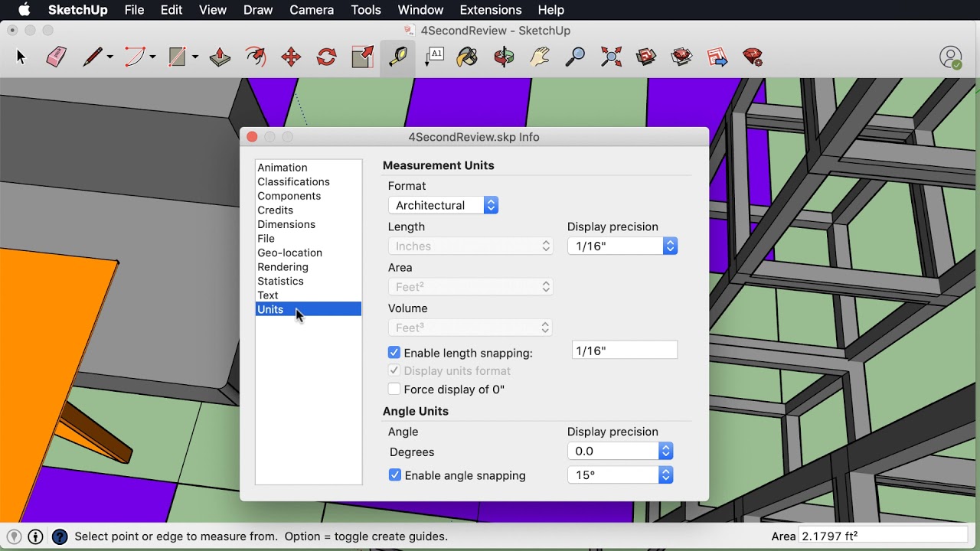Screen dimensions: 980x551
Task: Open the Draw menu
Action: (x=258, y=10)
